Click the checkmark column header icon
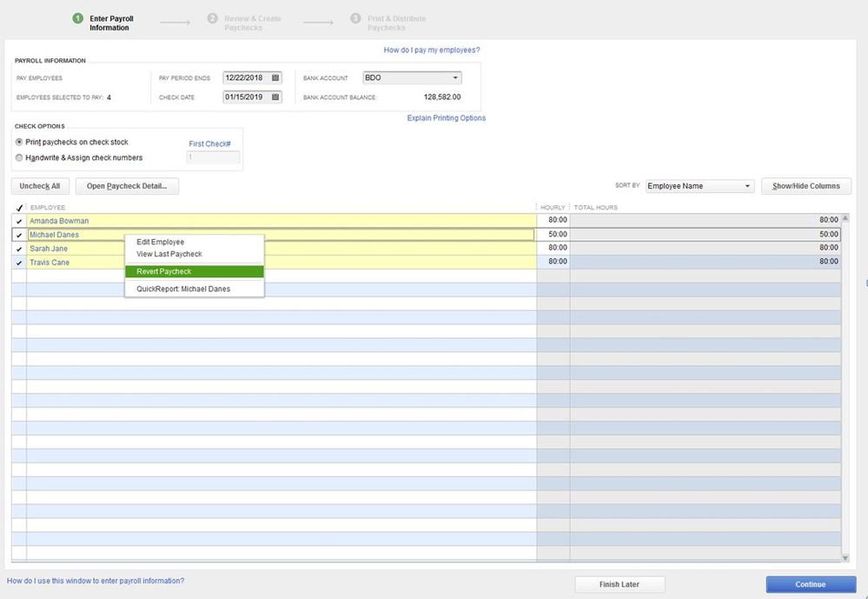 point(19,208)
